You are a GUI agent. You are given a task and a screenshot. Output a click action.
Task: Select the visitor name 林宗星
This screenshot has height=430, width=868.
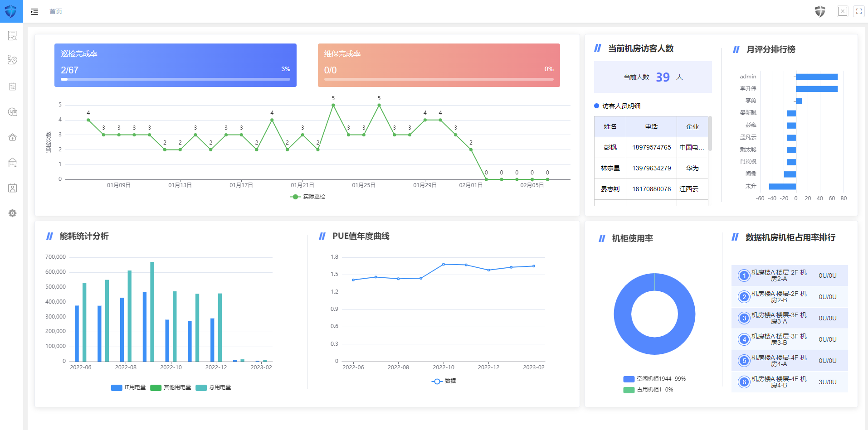(x=610, y=168)
